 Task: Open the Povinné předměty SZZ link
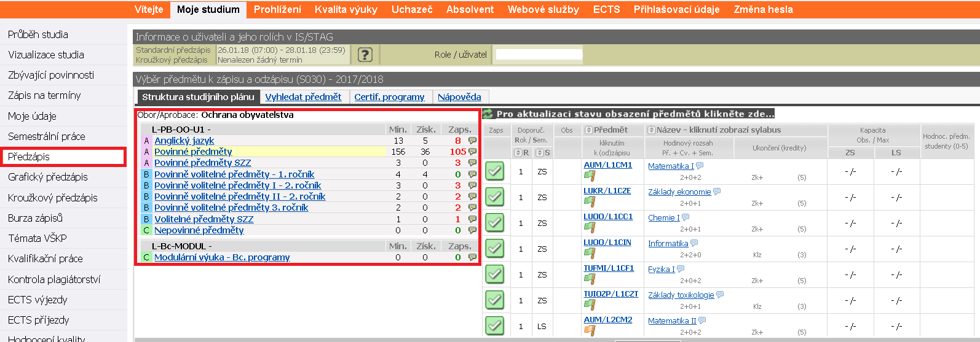(x=202, y=163)
